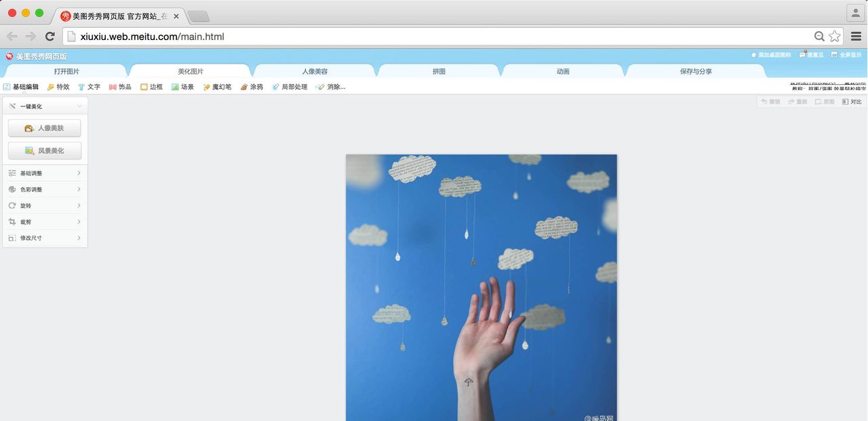The width and height of the screenshot is (868, 421).
Task: Close the 美图秀秀网页版 browser tab
Action: click(176, 16)
